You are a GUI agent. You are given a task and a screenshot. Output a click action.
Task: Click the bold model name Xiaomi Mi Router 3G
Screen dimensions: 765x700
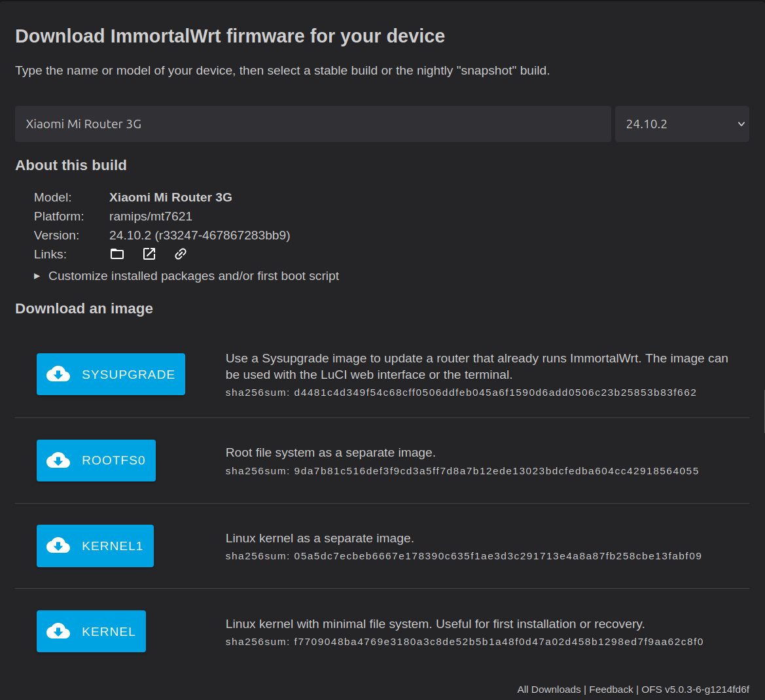tap(170, 198)
